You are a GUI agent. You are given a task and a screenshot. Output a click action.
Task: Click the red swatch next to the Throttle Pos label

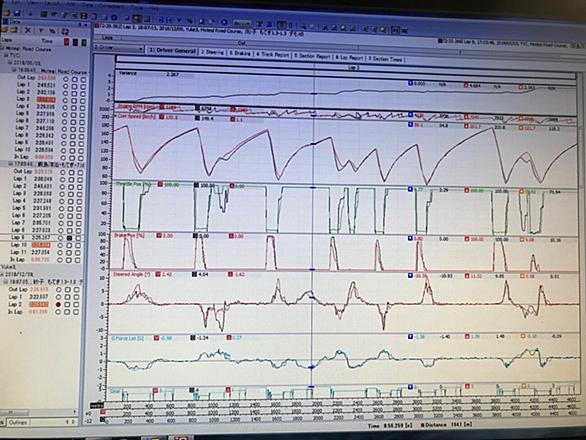(x=160, y=184)
